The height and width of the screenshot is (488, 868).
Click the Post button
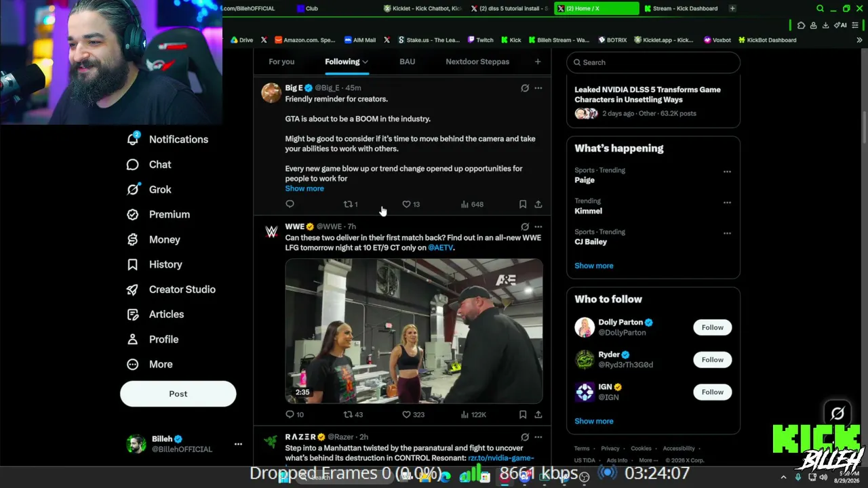pos(178,394)
